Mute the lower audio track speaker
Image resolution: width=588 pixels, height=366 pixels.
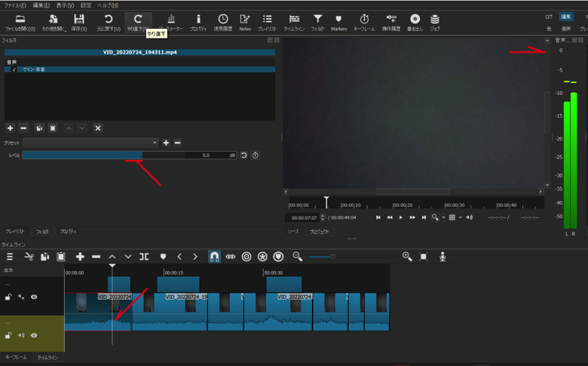point(21,335)
